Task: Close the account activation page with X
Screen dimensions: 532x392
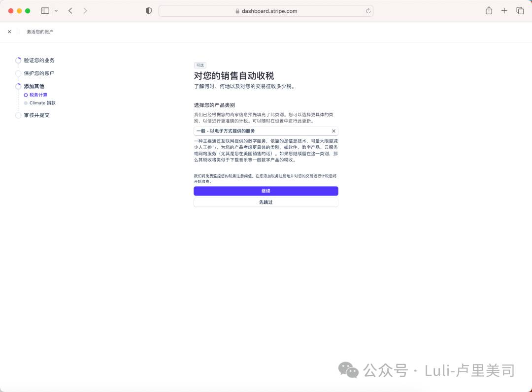Action: (9, 32)
